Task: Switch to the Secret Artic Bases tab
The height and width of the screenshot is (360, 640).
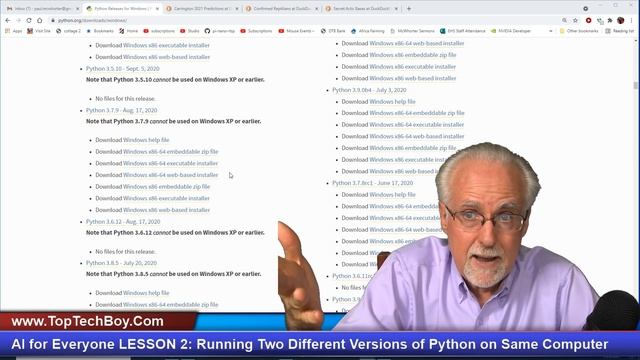Action: (x=361, y=9)
